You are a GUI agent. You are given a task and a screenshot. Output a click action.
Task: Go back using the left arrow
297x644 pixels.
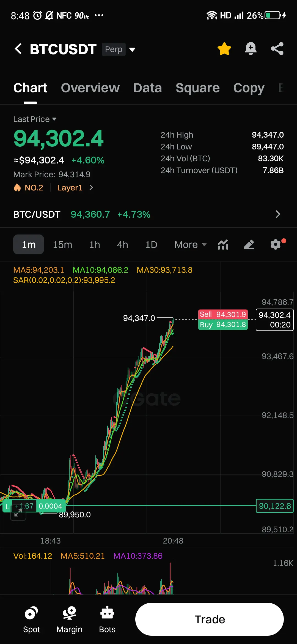(x=18, y=49)
